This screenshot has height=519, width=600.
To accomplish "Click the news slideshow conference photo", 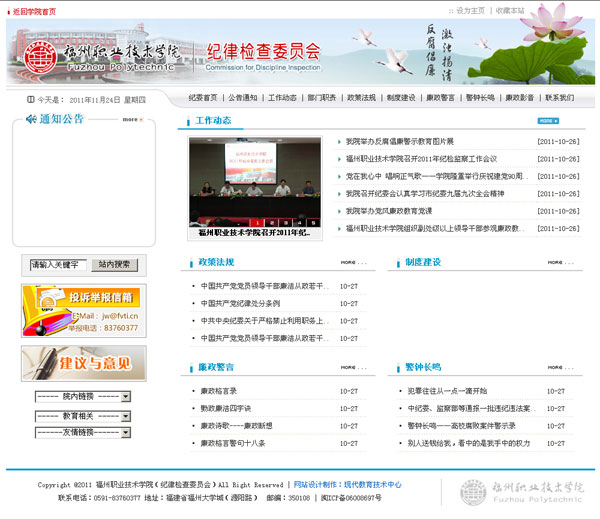I will coord(254,182).
